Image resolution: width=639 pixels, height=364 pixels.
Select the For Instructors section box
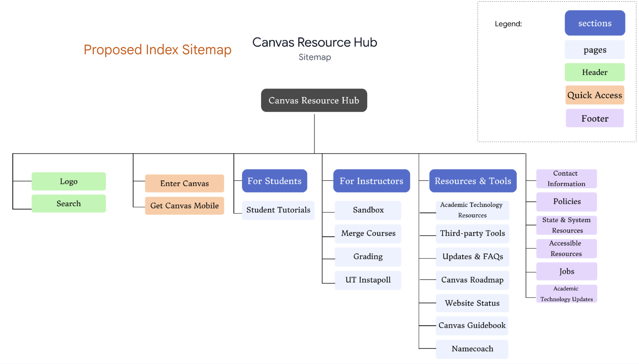tap(371, 181)
